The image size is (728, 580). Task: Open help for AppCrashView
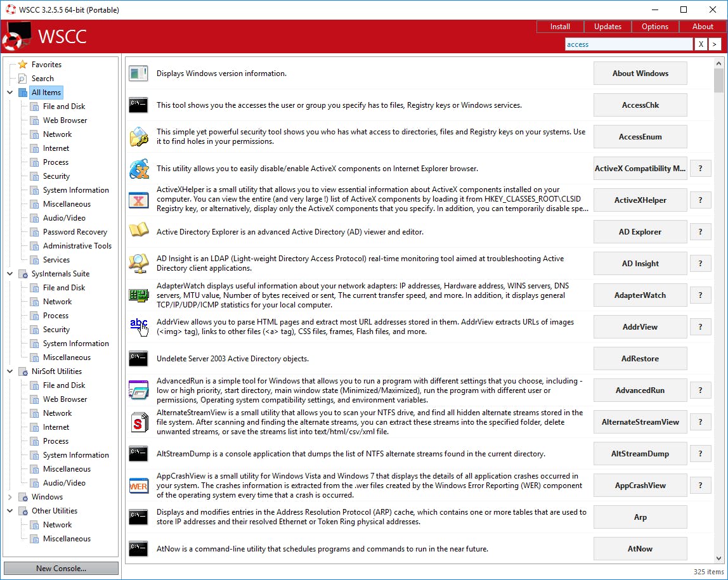pyautogui.click(x=700, y=486)
